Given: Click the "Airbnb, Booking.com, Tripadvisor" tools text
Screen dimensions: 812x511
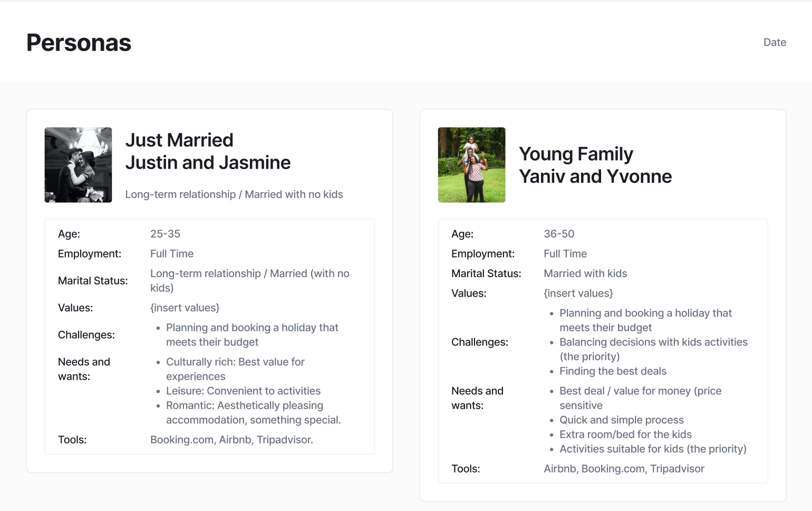Looking at the screenshot, I should (x=624, y=469).
